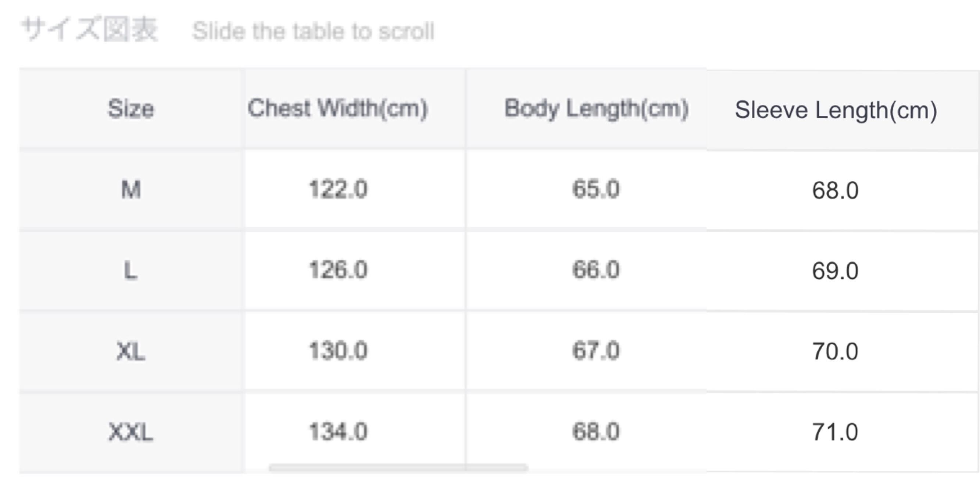
Task: Click the L size row label
Action: tap(131, 271)
